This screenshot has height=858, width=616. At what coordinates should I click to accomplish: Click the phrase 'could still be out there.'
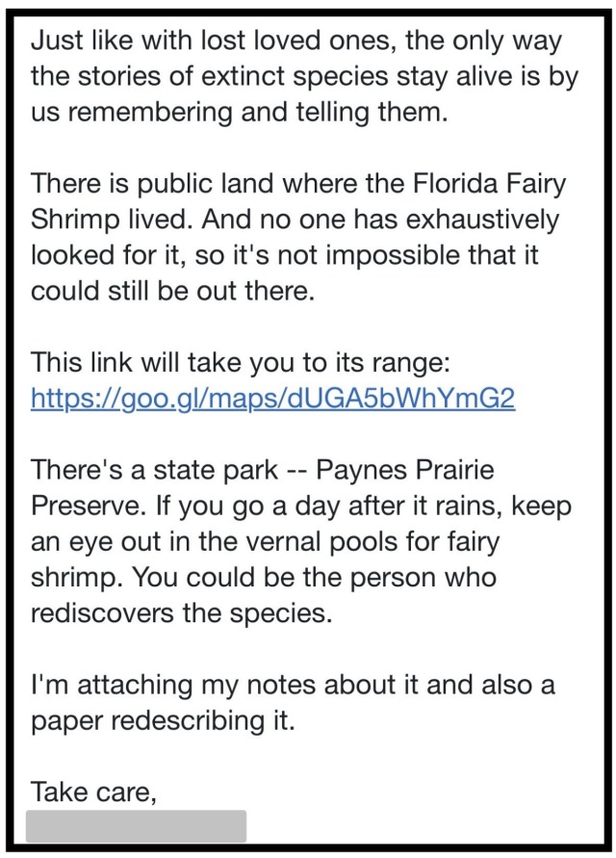click(x=173, y=291)
